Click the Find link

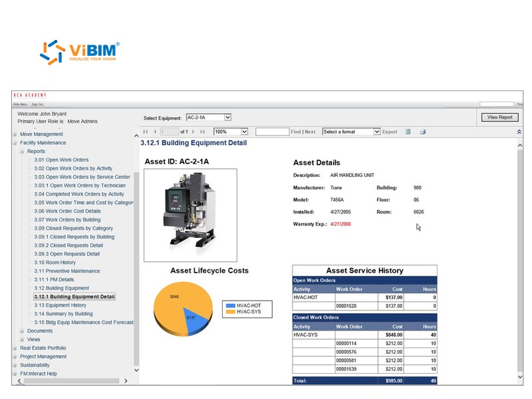[295, 132]
